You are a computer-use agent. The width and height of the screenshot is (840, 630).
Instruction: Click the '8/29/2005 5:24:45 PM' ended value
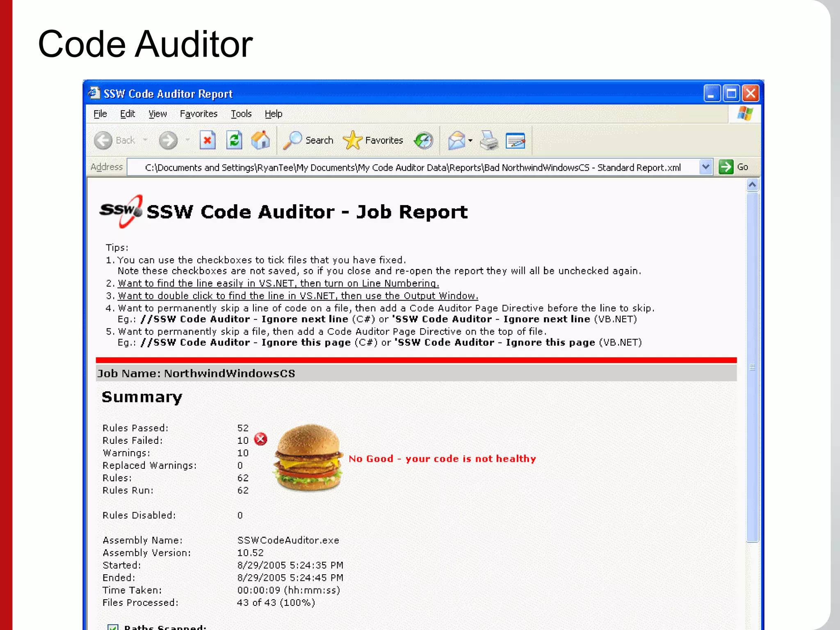click(290, 577)
